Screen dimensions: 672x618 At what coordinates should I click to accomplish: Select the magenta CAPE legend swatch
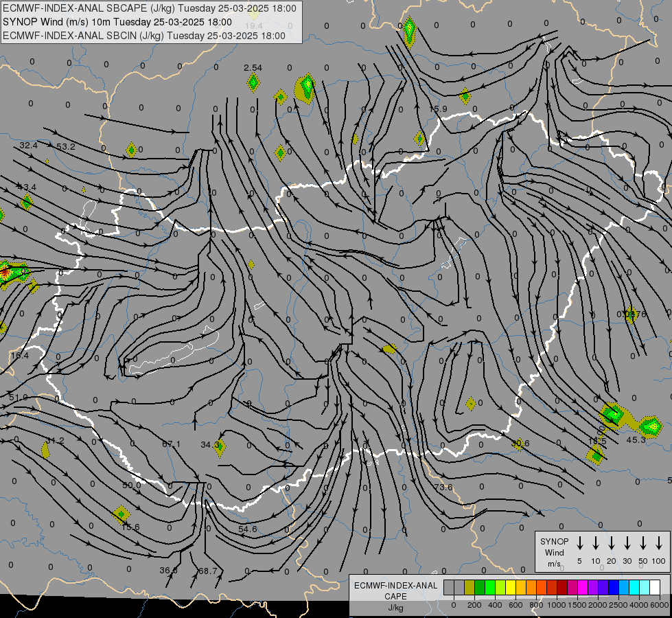(583, 587)
